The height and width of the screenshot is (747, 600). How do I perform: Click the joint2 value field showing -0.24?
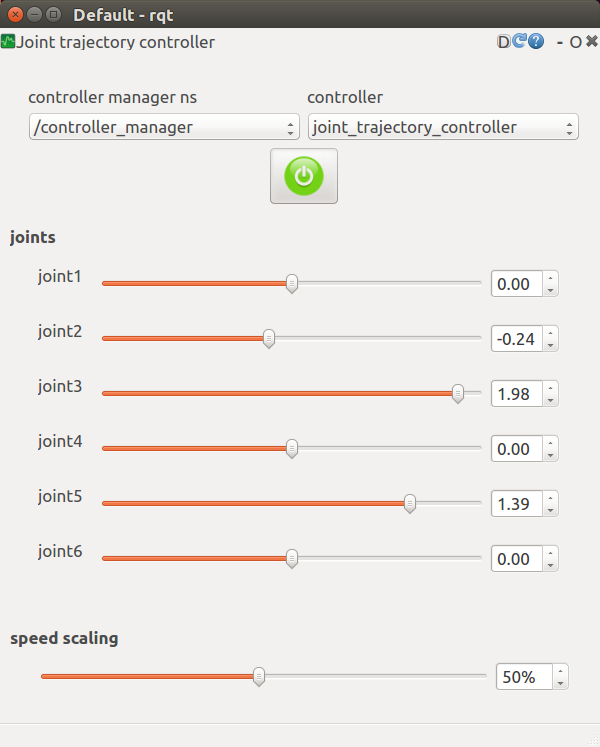click(x=516, y=339)
